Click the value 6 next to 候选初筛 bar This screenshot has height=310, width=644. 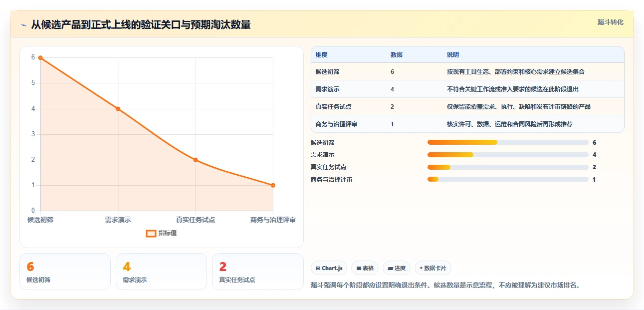595,143
